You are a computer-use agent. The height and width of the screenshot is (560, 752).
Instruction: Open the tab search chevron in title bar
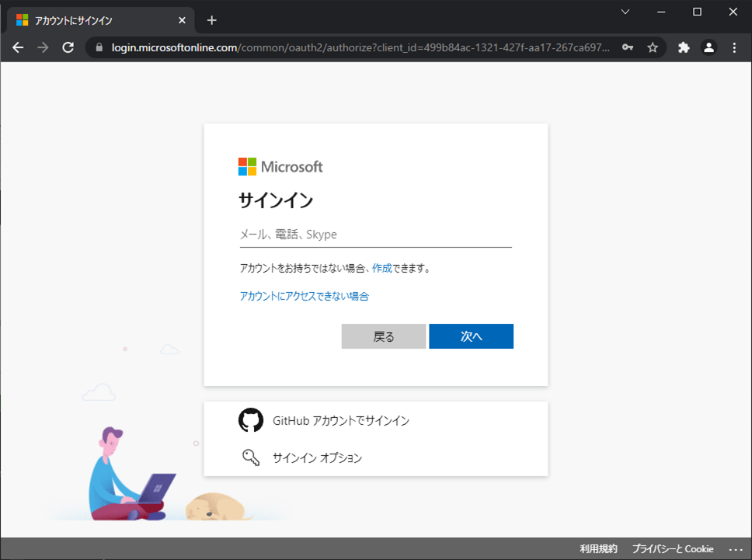(625, 12)
